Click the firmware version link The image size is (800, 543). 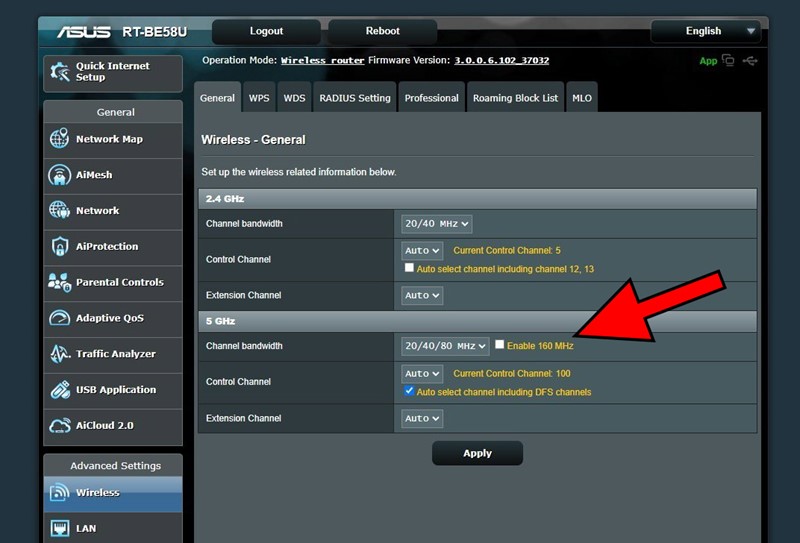coord(501,60)
